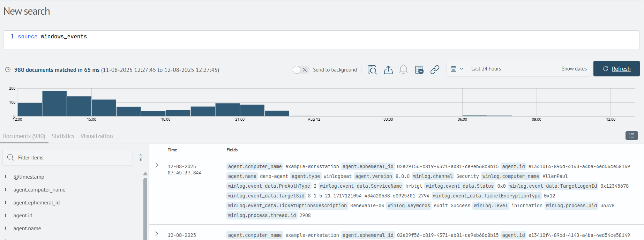Expand the second document row
644x240 pixels.
click(x=157, y=234)
